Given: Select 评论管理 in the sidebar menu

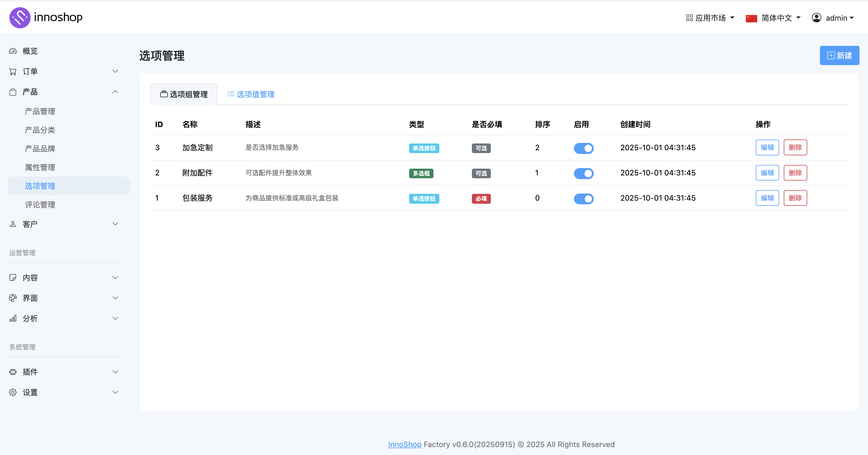Looking at the screenshot, I should (x=40, y=204).
